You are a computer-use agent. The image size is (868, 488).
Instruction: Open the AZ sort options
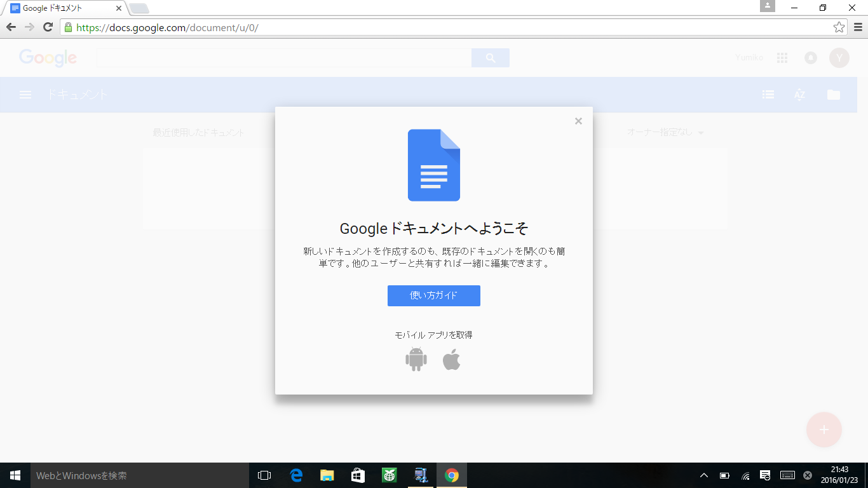799,95
